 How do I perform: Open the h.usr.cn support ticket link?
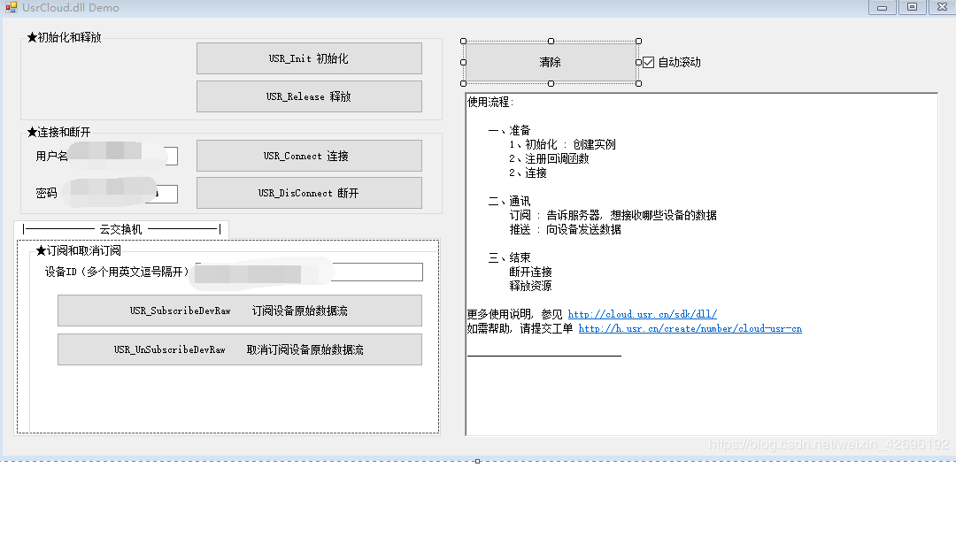point(691,328)
